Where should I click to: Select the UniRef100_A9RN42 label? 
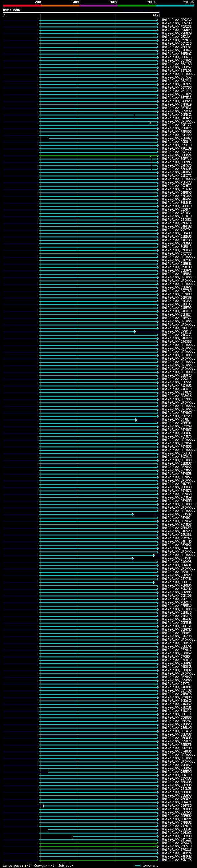[176, 142]
